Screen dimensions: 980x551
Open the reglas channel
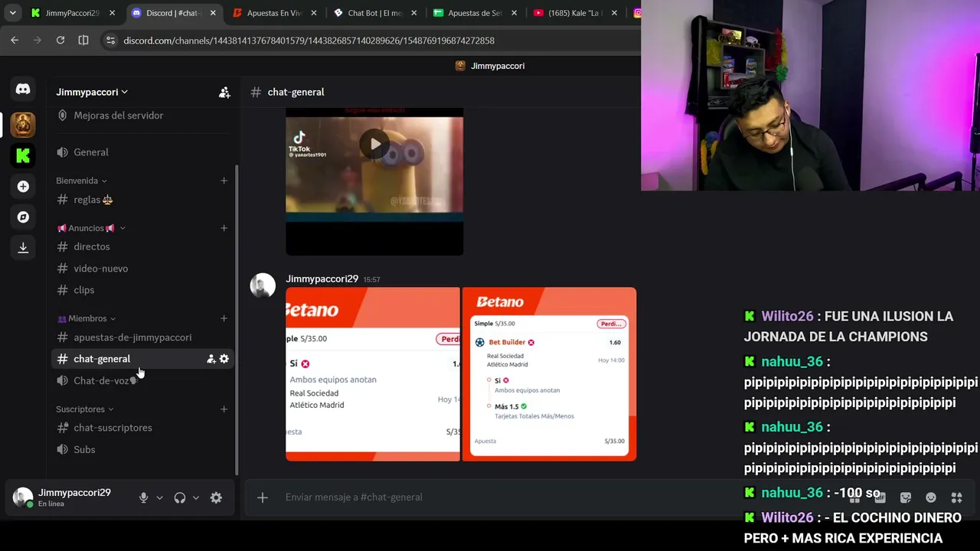(142, 200)
